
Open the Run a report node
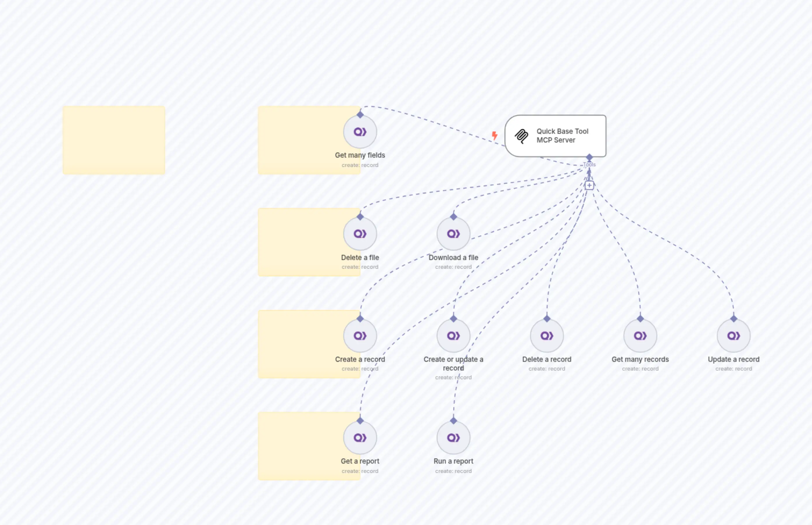click(453, 437)
